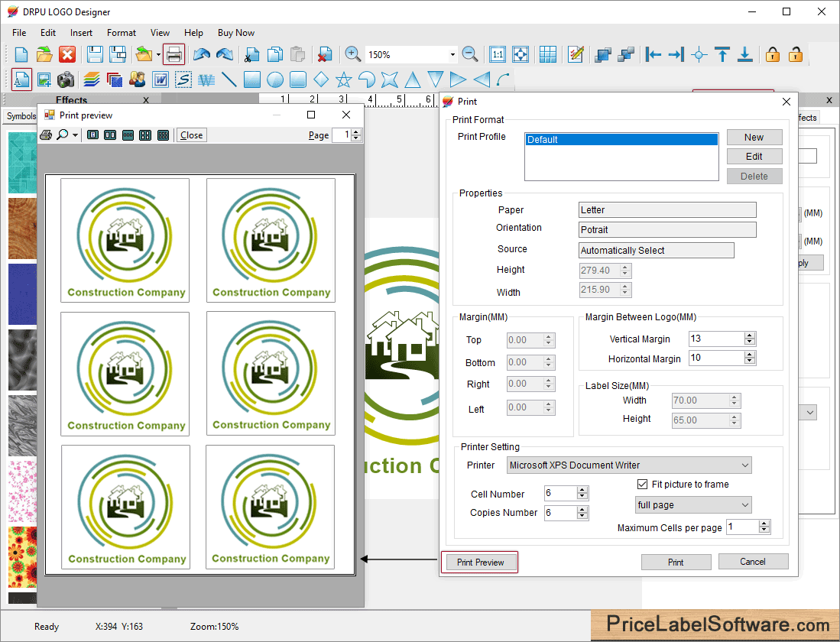
Task: Select the Default print profile entry
Action: [621, 139]
